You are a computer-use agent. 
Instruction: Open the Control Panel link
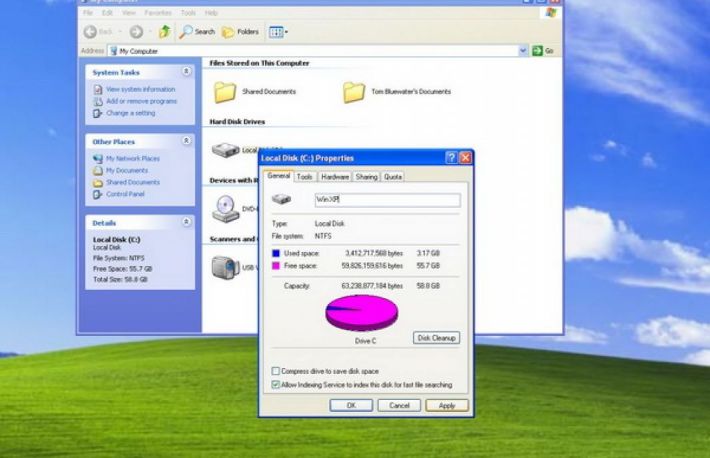coord(125,194)
